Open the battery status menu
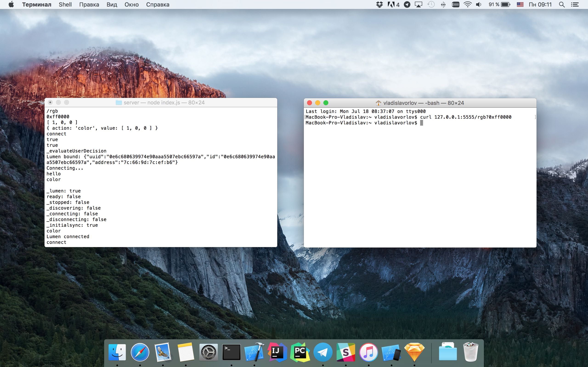The height and width of the screenshot is (367, 588). coord(505,4)
